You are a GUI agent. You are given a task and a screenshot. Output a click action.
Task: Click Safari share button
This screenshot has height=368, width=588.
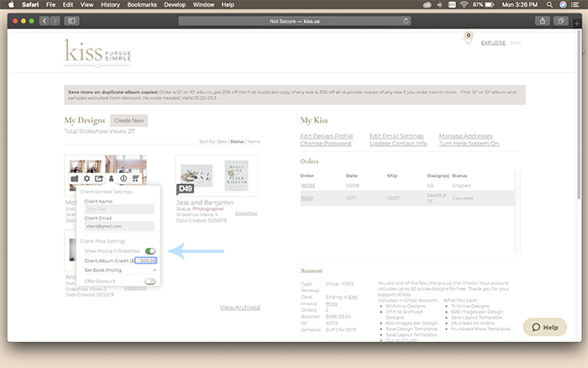tap(543, 21)
